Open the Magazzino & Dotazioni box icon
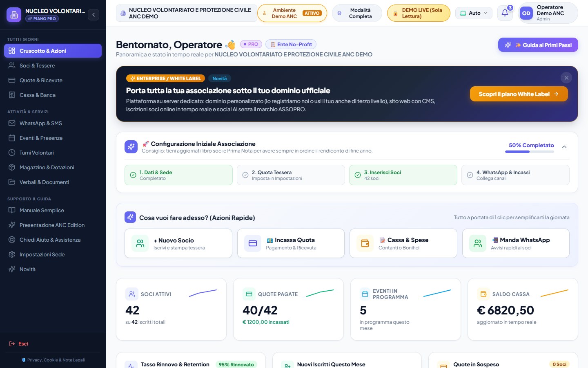This screenshot has width=588, height=368. pos(12,167)
